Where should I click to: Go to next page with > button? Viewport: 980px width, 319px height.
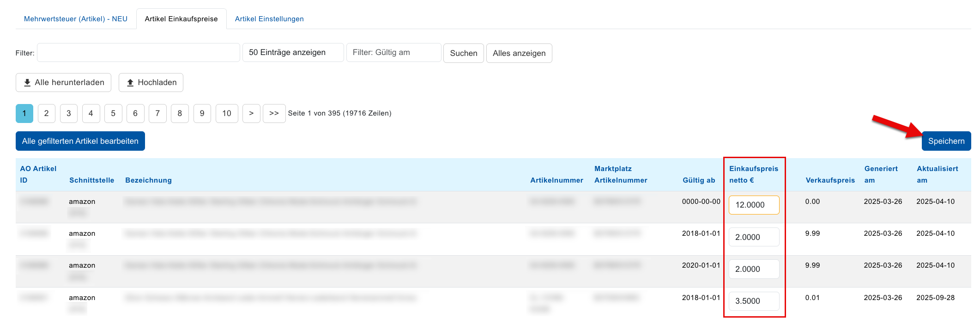click(251, 113)
